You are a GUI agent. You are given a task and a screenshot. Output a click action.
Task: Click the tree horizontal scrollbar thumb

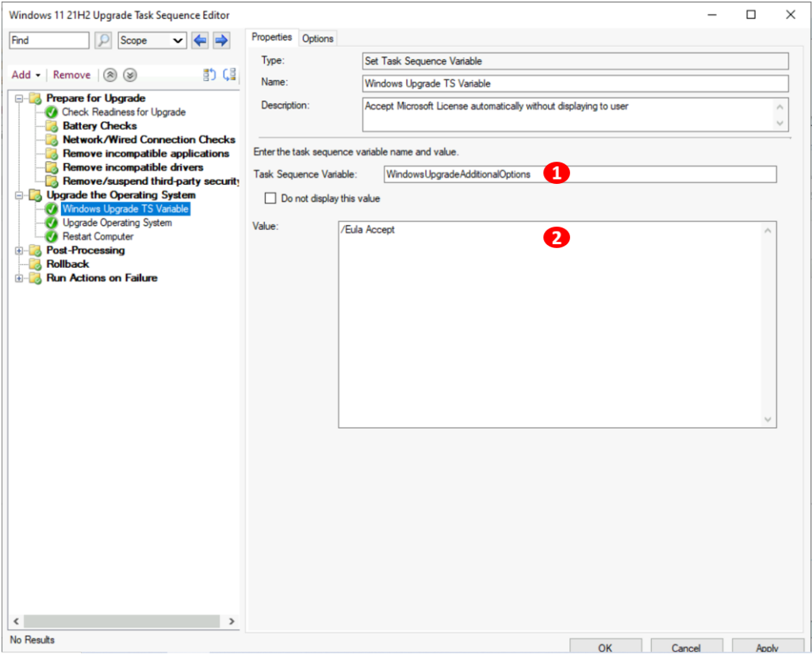121,621
